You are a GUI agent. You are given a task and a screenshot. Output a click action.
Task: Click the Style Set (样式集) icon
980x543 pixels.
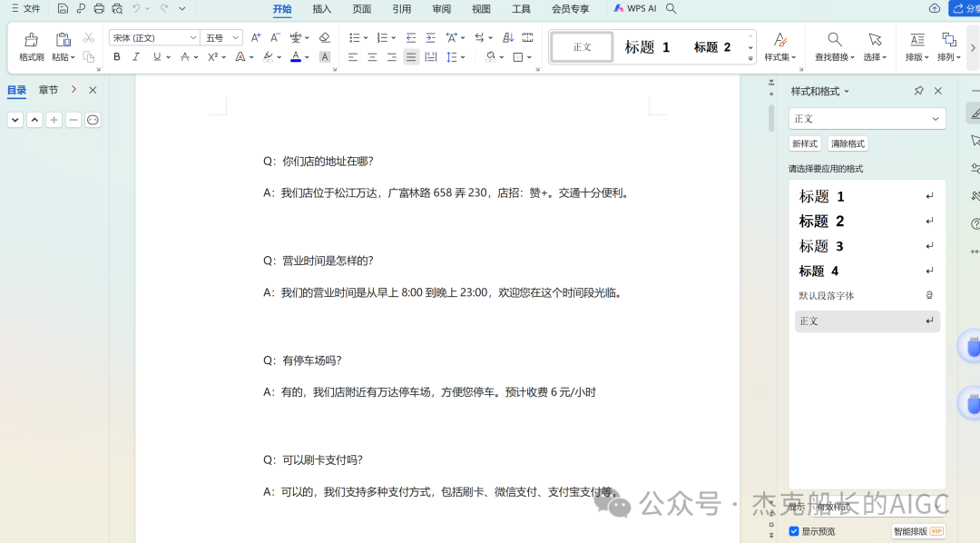click(780, 40)
